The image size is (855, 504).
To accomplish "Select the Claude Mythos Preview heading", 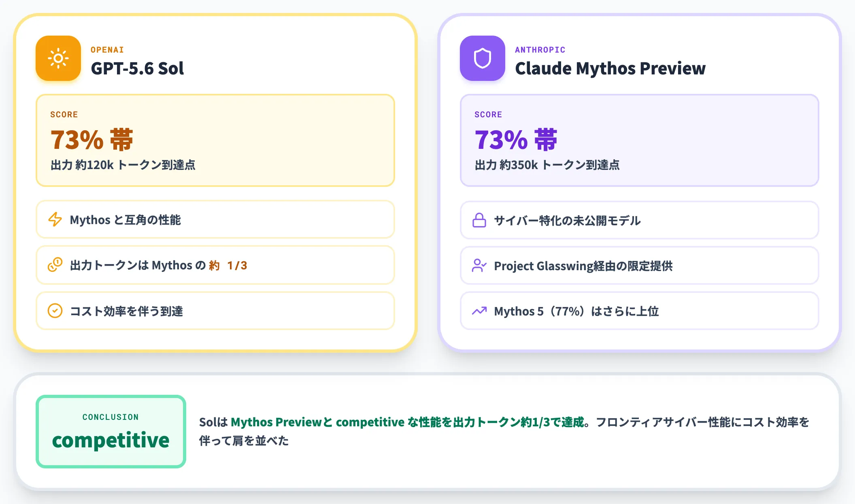I will tap(610, 68).
